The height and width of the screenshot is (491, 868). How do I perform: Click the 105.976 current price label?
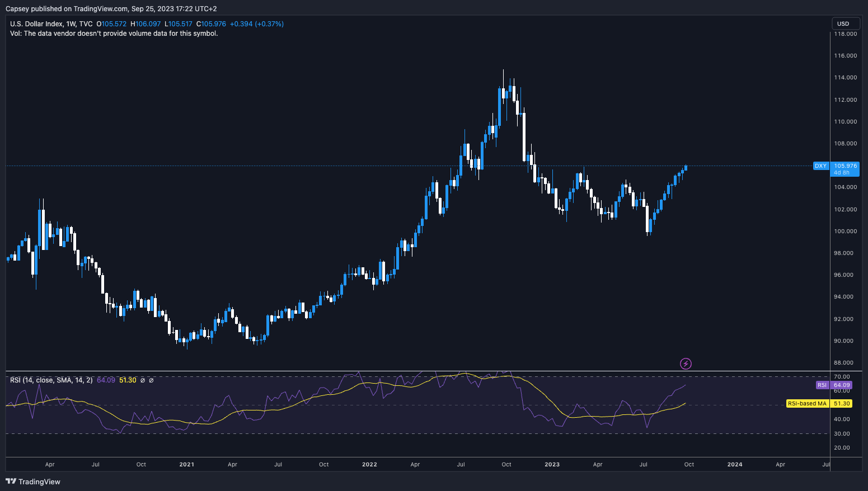(x=845, y=166)
